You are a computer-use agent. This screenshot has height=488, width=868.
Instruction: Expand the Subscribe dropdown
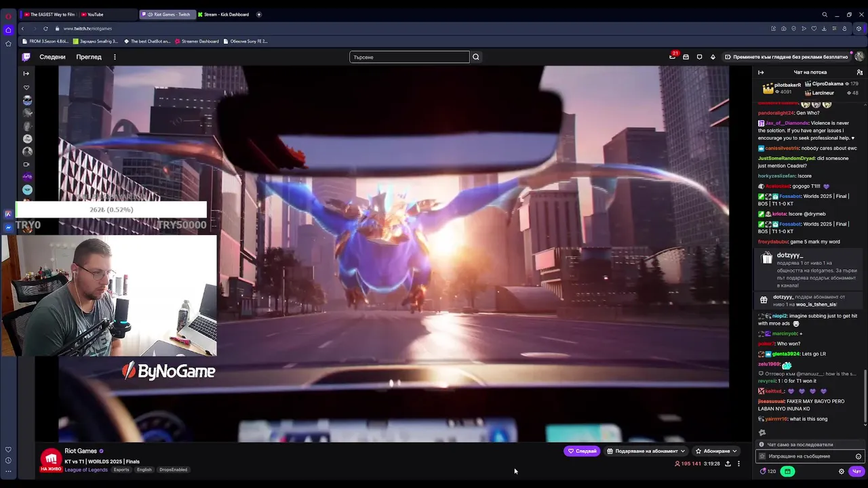[717, 451]
